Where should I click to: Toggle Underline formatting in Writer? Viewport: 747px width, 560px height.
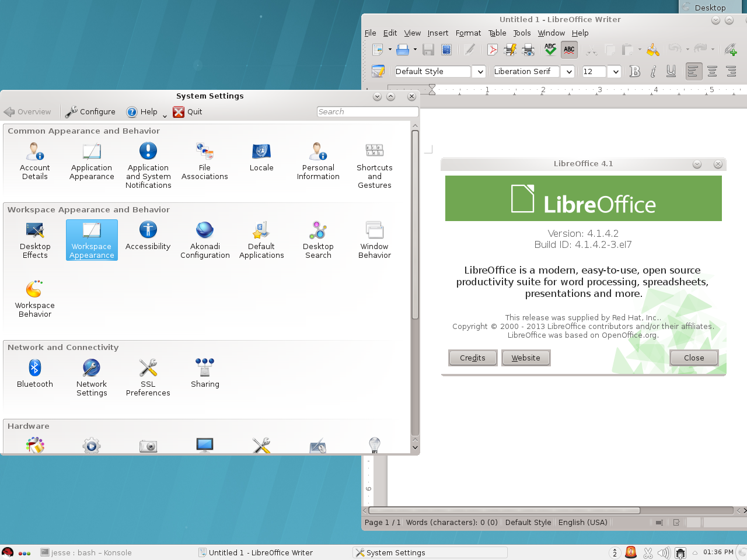pos(671,71)
